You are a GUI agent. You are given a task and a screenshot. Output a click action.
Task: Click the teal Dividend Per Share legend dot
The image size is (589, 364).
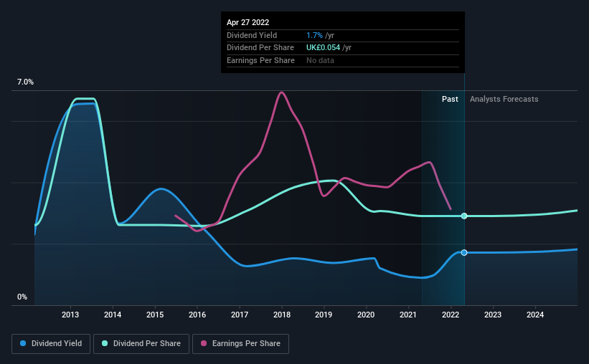pyautogui.click(x=105, y=343)
